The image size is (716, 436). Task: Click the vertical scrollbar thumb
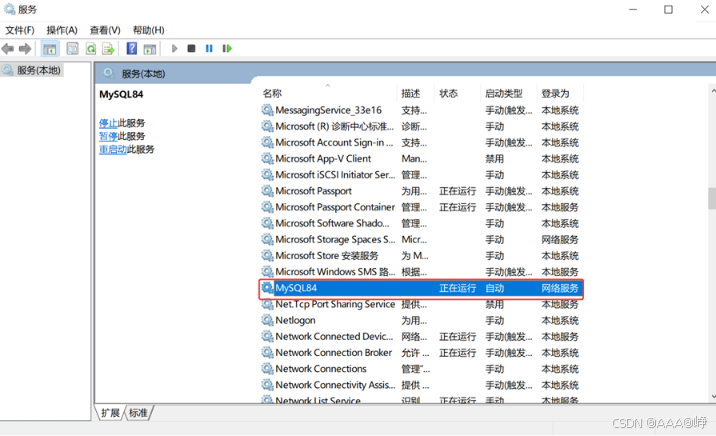click(x=712, y=198)
